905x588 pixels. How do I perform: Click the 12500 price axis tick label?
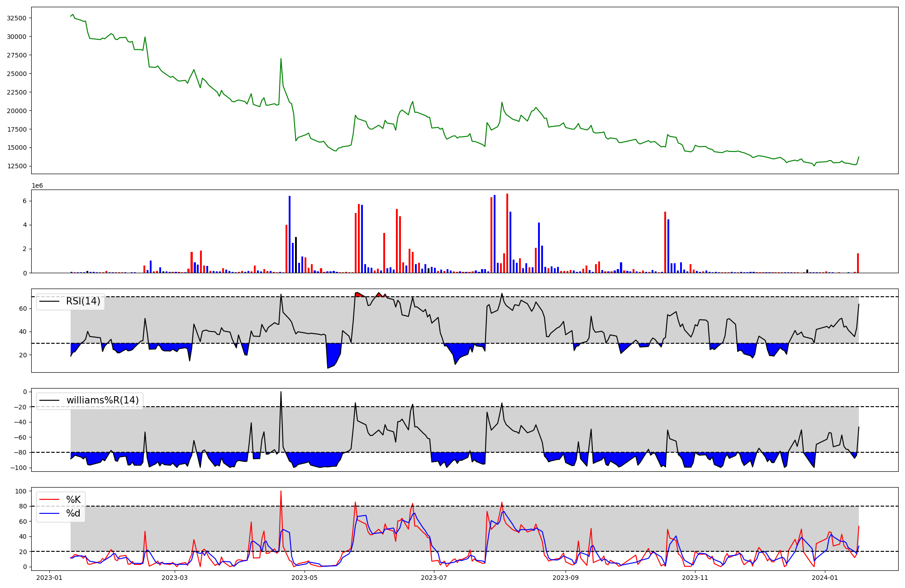point(17,166)
